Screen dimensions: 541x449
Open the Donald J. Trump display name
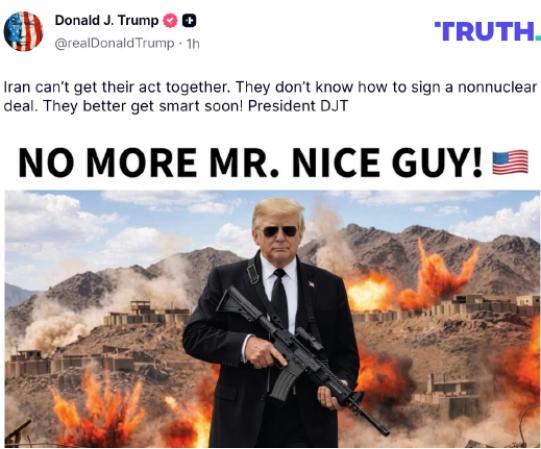coord(106,20)
